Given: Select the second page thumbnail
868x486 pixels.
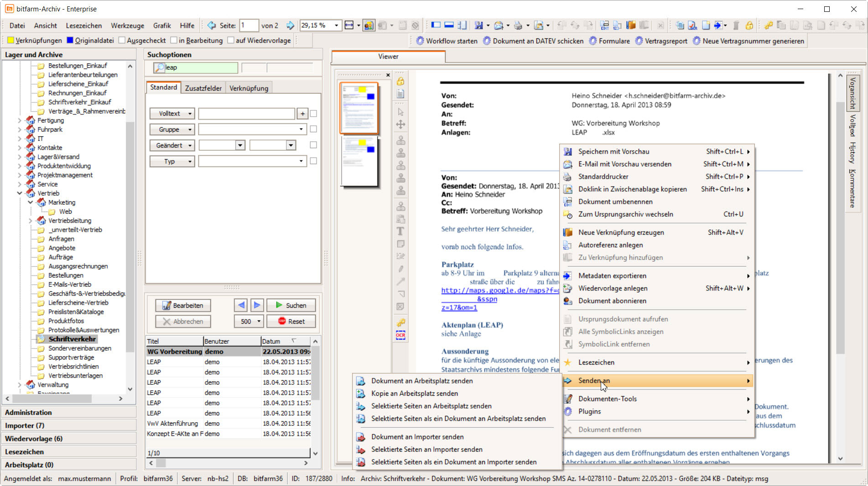Looking at the screenshot, I should (359, 162).
